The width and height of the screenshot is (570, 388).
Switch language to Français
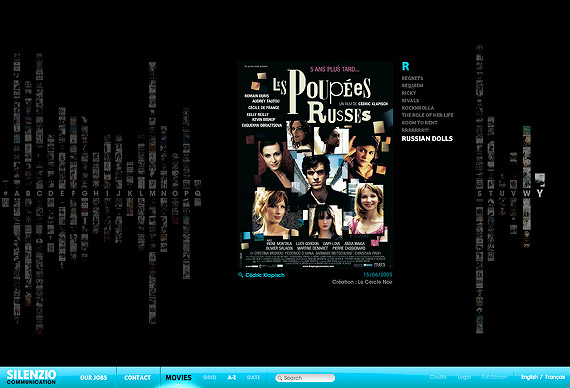point(555,377)
